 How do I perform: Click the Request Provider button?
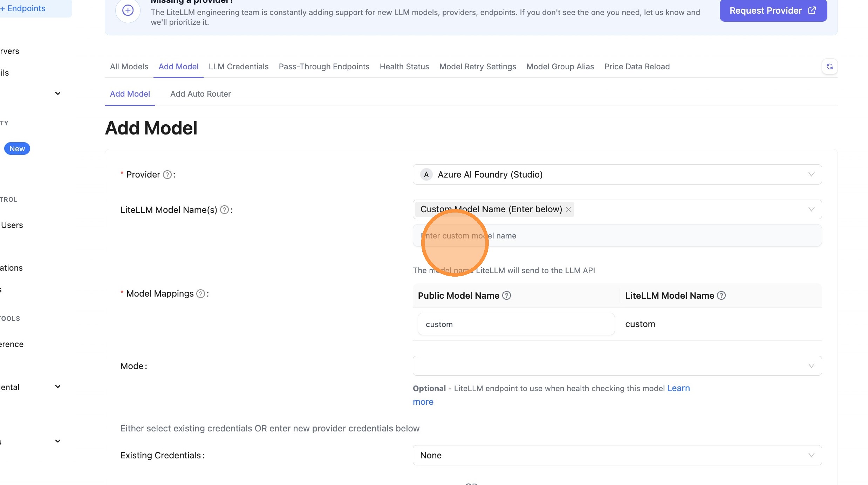pos(773,11)
